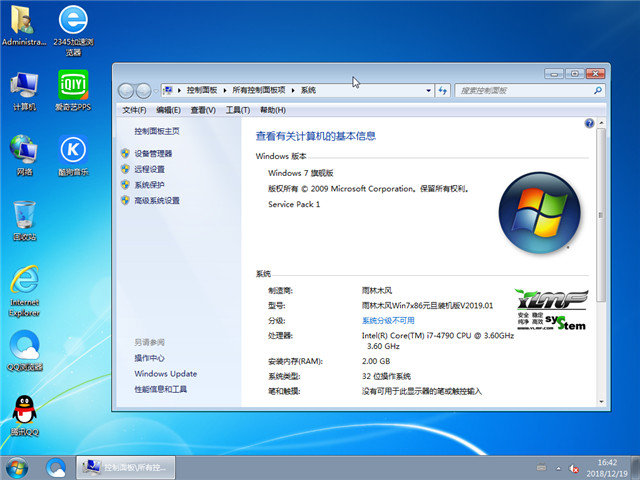The image size is (640, 480).
Task: Click the vertical scrollbar thumb
Action: [x=601, y=215]
